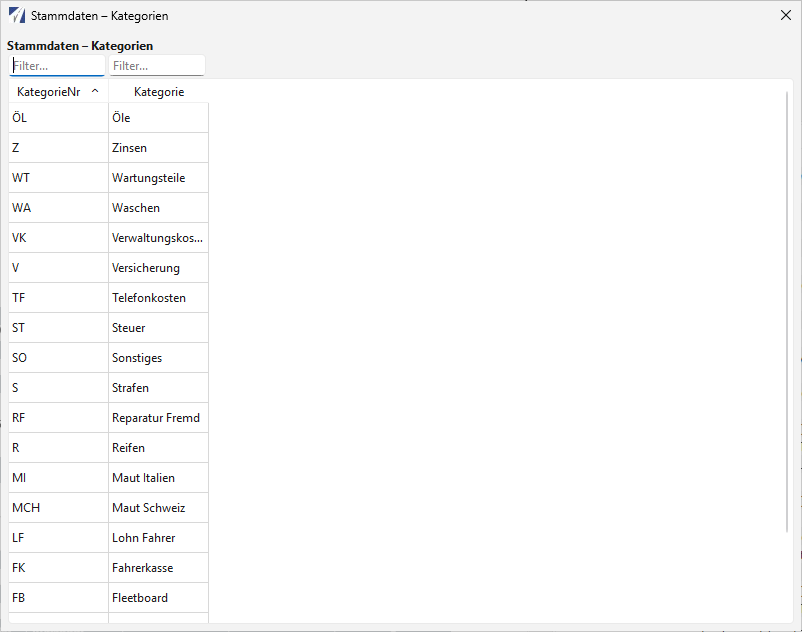Select the Telefonkosten category cell
The height and width of the screenshot is (632, 802).
pyautogui.click(x=159, y=298)
